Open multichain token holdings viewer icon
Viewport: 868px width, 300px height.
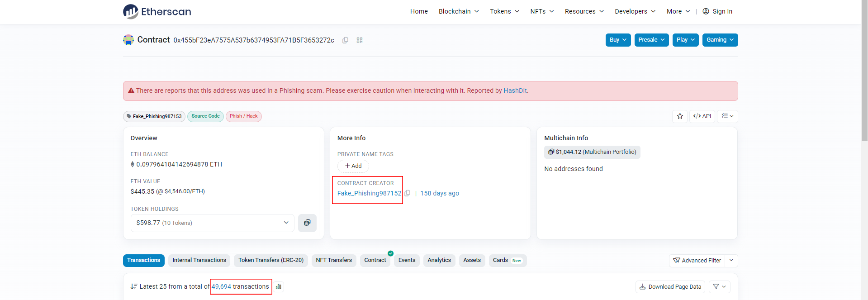[307, 223]
